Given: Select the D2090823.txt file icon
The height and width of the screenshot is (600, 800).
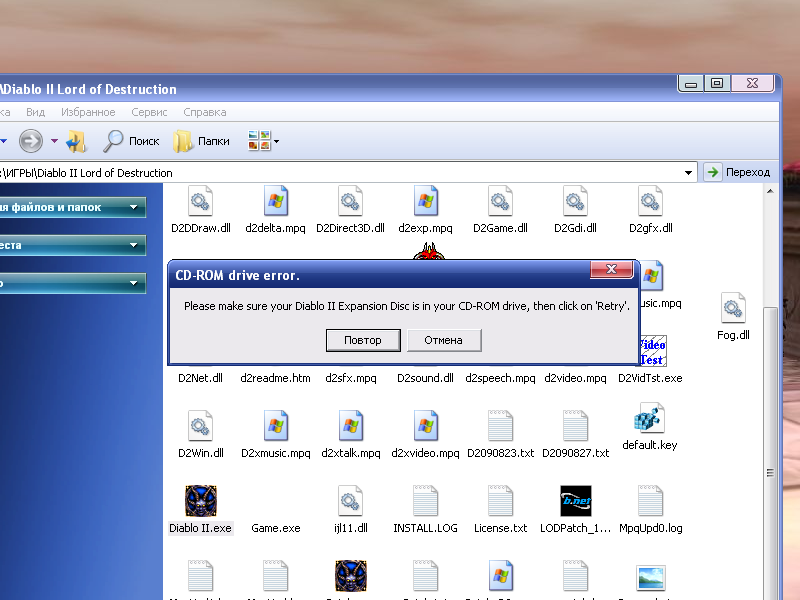Looking at the screenshot, I should tap(501, 426).
